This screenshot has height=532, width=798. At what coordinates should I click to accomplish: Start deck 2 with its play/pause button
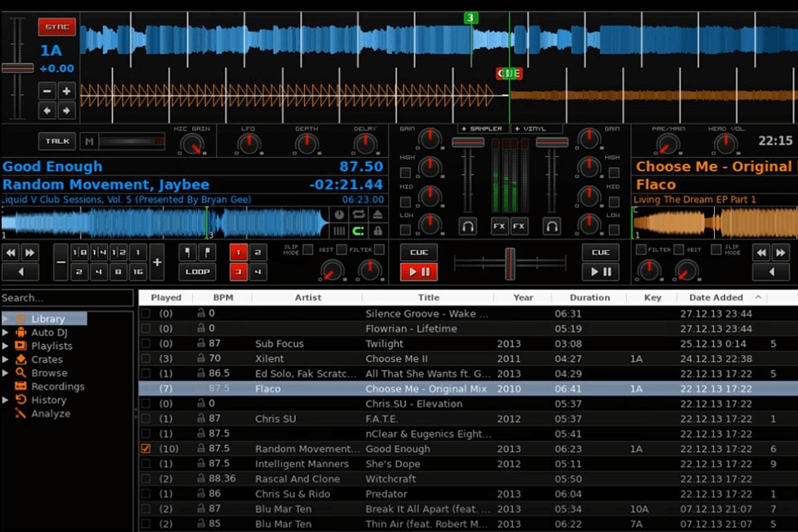coord(600,272)
